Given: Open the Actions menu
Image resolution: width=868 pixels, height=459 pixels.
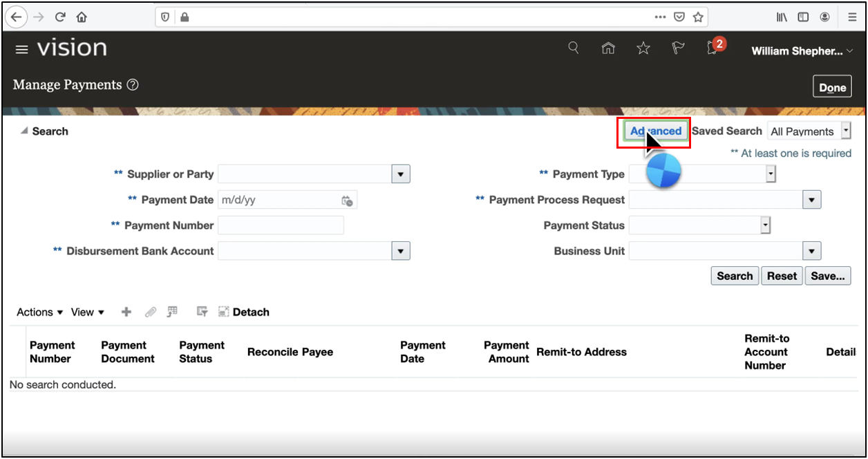Looking at the screenshot, I should click(39, 312).
